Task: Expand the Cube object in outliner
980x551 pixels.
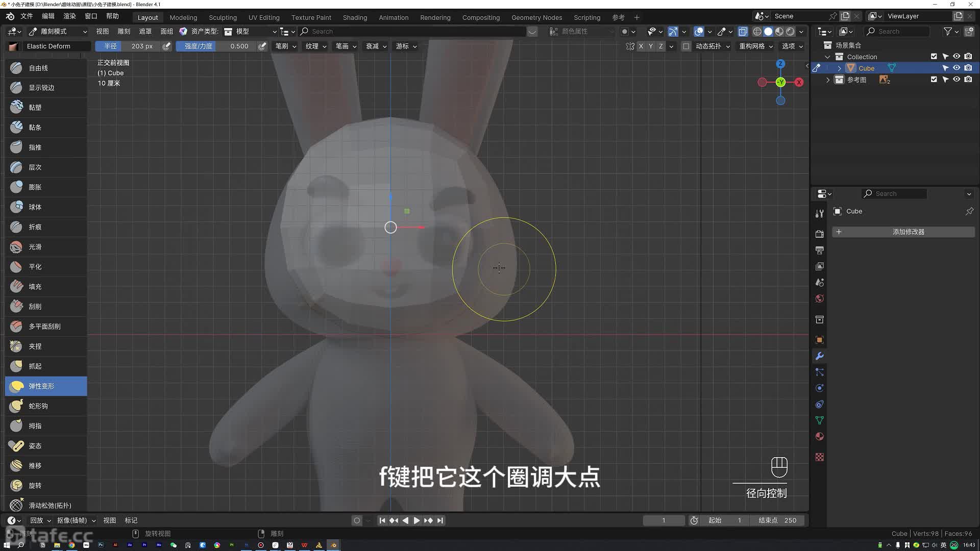Action: 839,68
